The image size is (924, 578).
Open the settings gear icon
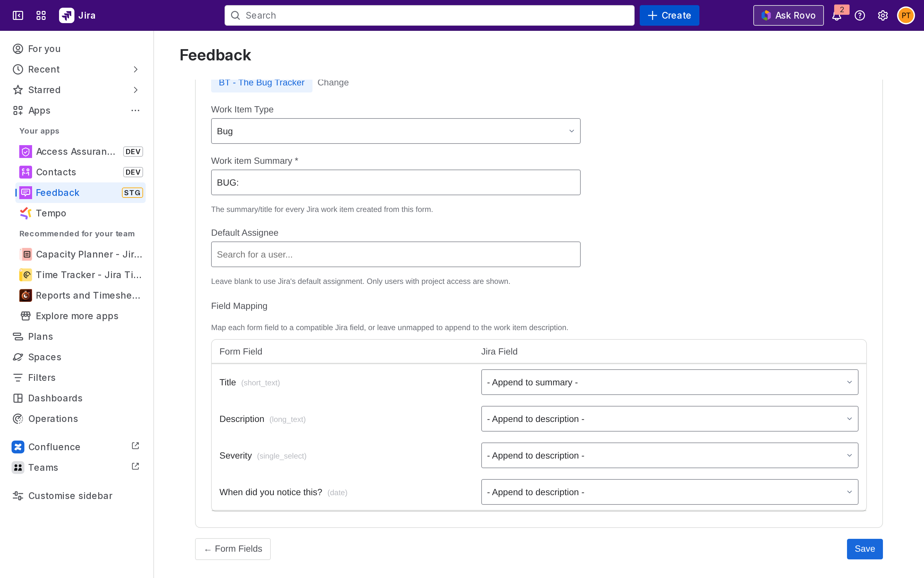[883, 15]
